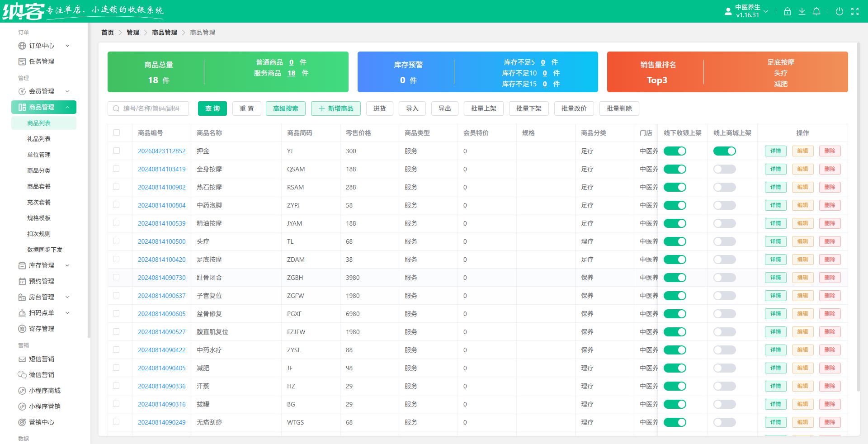
Task: Toggle fullscreen mode icon
Action: click(854, 12)
